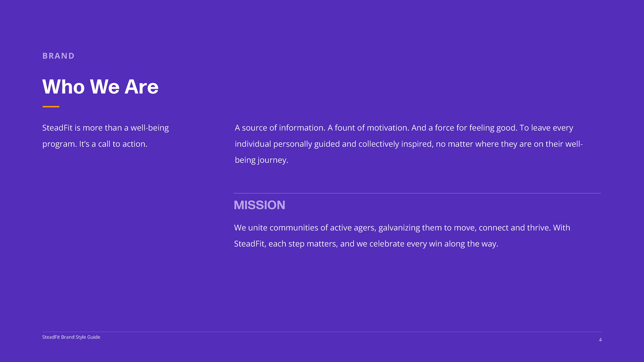644x362 pixels.
Task: Click the words "To leave every"
Action: click(x=546, y=128)
